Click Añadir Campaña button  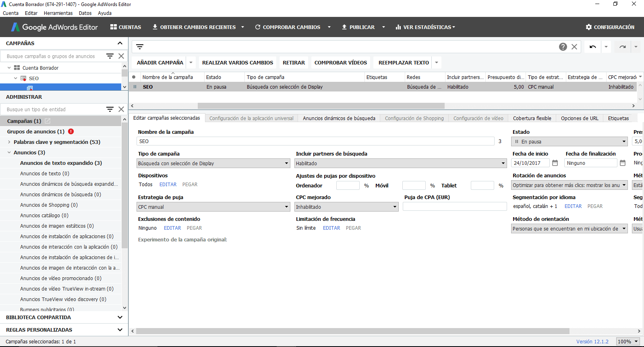[x=160, y=62]
